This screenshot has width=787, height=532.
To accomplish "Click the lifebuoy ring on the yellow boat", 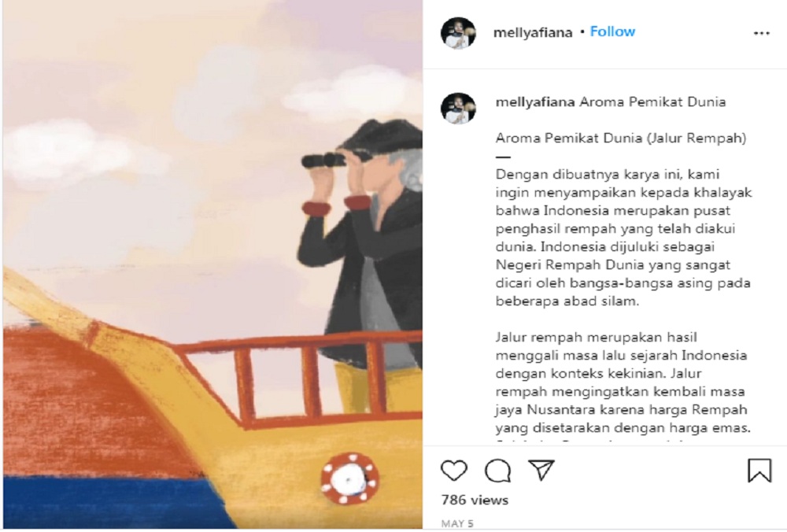I will 350,478.
